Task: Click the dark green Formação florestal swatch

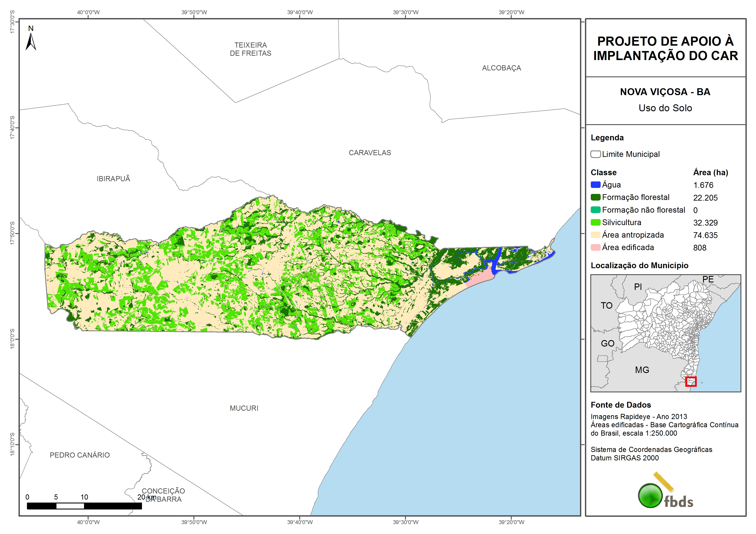Action: tap(595, 197)
